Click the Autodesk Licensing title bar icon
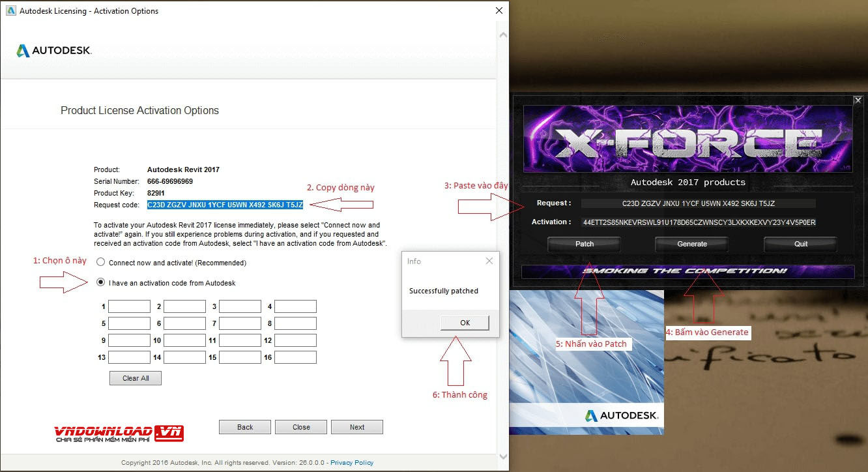Image resolution: width=868 pixels, height=472 pixels. (x=10, y=11)
